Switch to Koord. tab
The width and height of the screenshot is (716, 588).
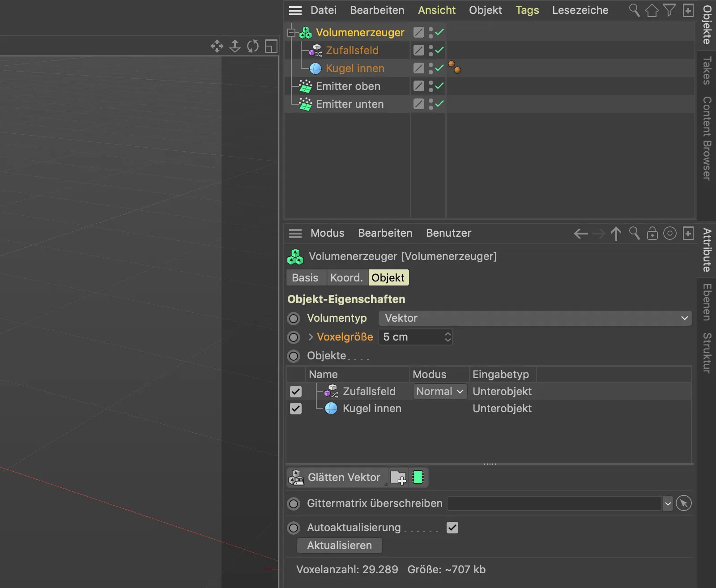(347, 278)
